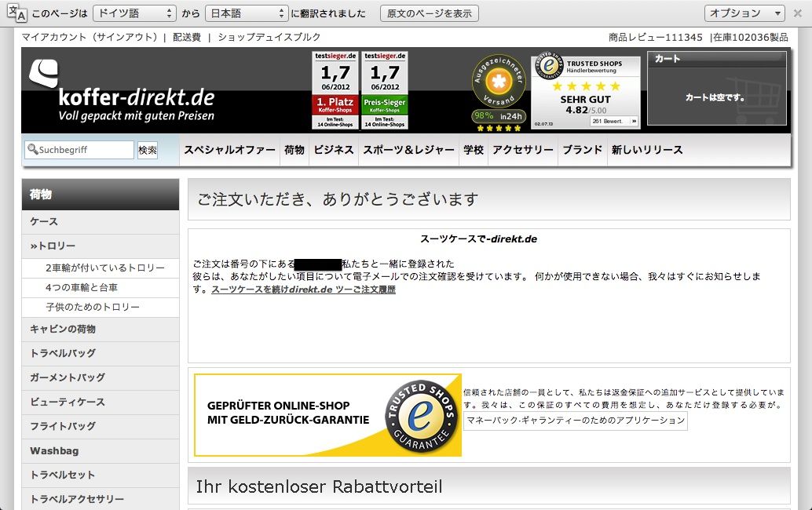Open the Trusted Shops SEHR GUT rating badge
This screenshot has width=812, height=510.
[x=586, y=92]
